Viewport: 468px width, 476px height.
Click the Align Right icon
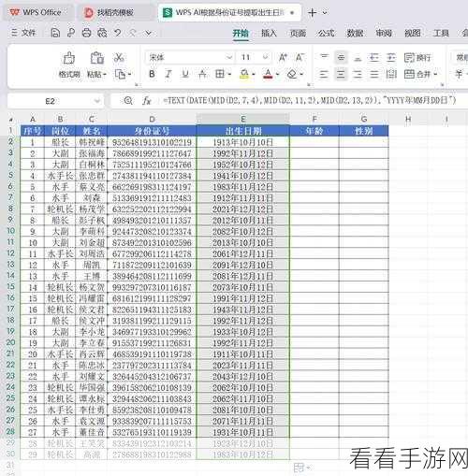tap(358, 74)
